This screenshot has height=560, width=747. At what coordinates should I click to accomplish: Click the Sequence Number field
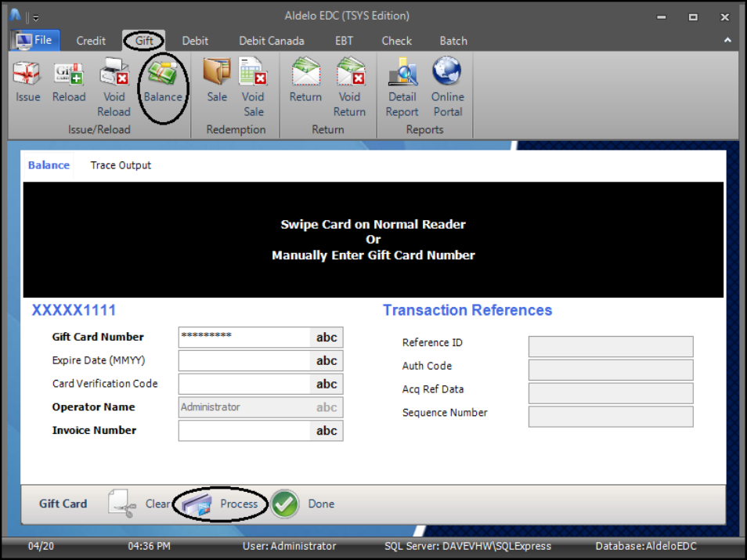[611, 417]
